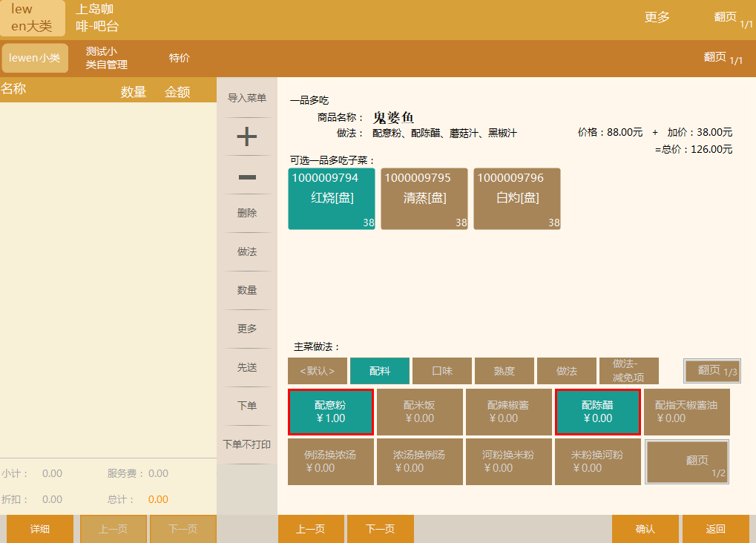Image resolution: width=756 pixels, height=543 pixels.
Task: Choose the 白灼[盘] sub-dish
Action: [517, 198]
